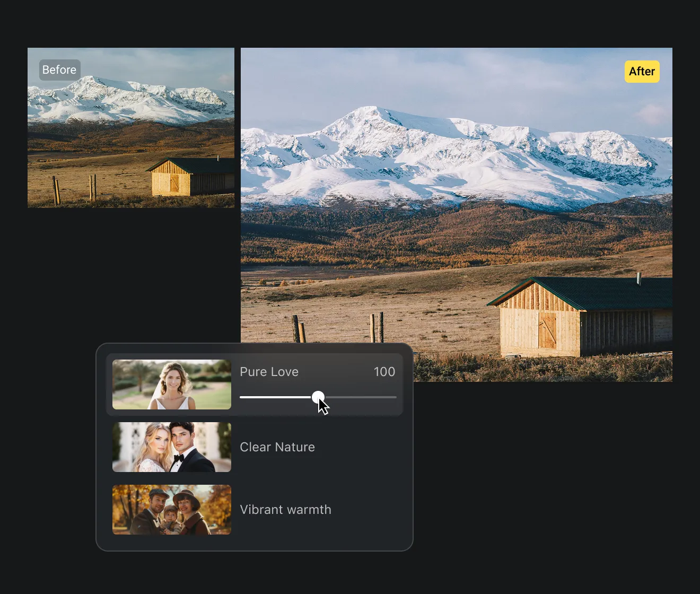Click the Before badge on the left image
The image size is (700, 594).
(59, 69)
